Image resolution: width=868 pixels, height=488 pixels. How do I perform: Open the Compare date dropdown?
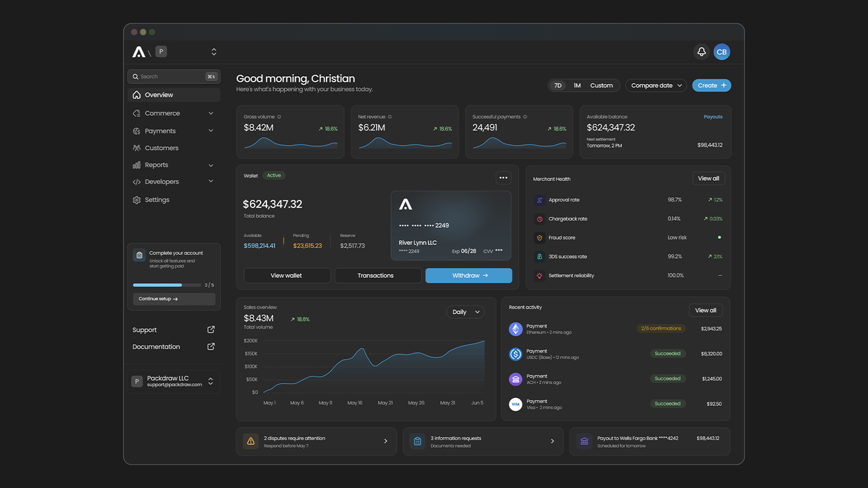click(656, 85)
